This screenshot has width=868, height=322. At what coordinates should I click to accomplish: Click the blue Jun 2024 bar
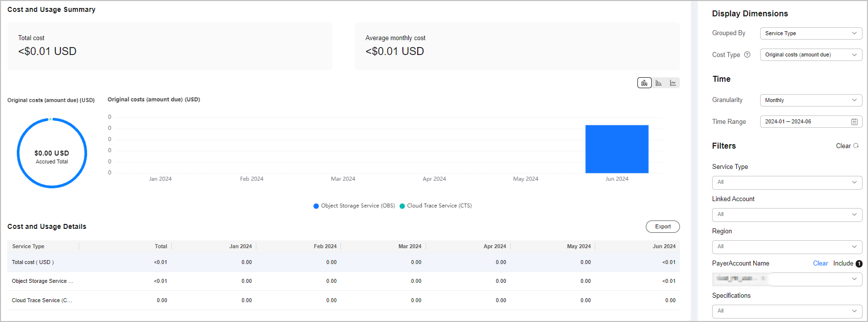click(x=617, y=149)
